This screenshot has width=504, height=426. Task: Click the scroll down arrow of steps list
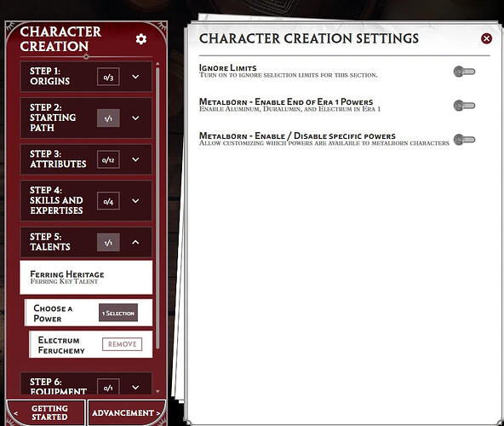pyautogui.click(x=157, y=391)
